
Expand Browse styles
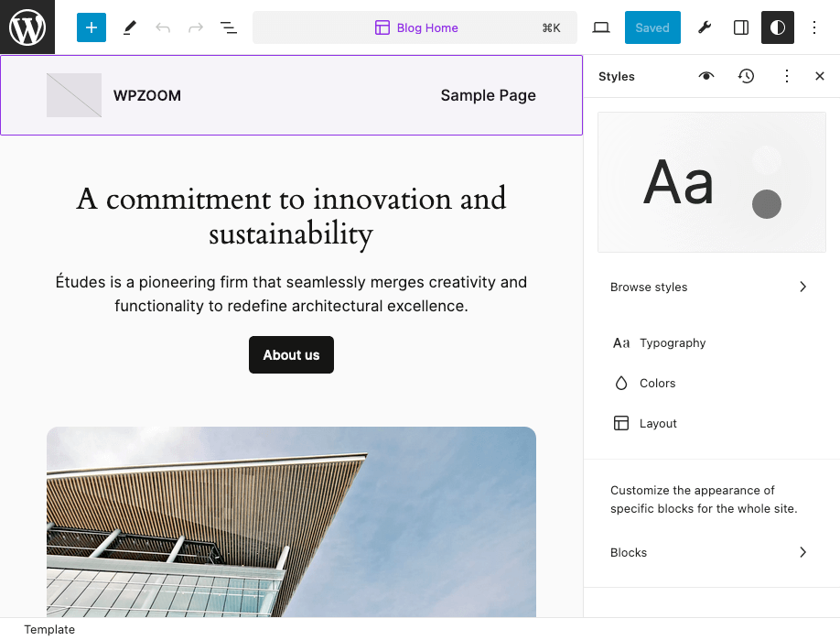tap(711, 287)
